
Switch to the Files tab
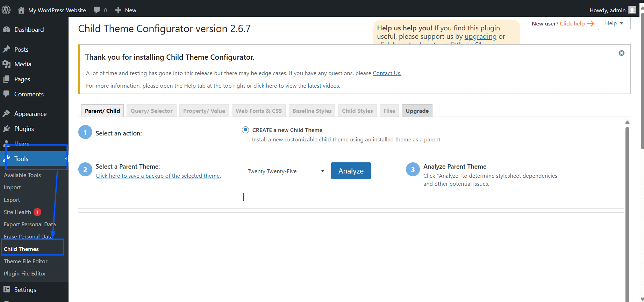389,111
